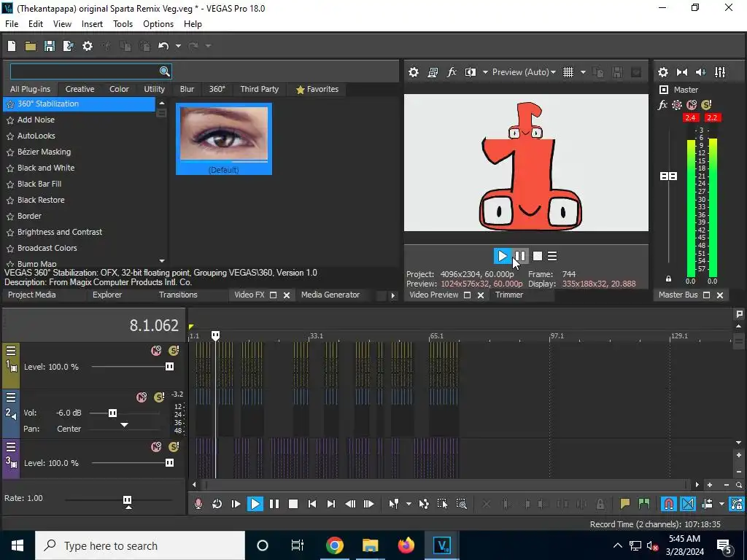Favorite the Black and White plug-in star
Viewport: 747px width, 560px height.
[10, 168]
